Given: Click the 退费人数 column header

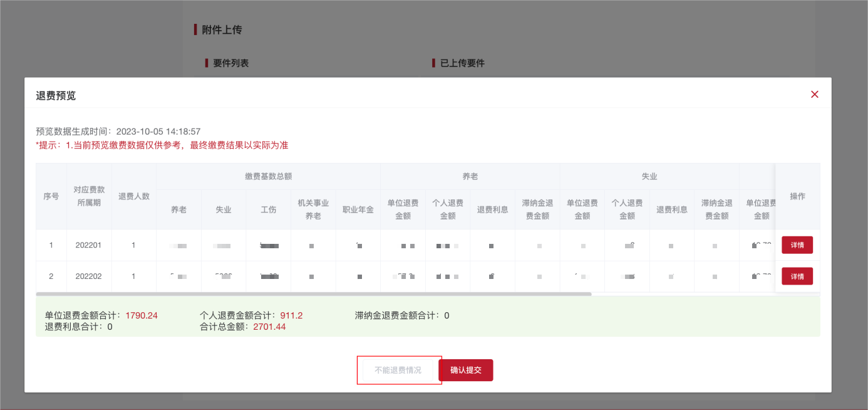Looking at the screenshot, I should (133, 197).
